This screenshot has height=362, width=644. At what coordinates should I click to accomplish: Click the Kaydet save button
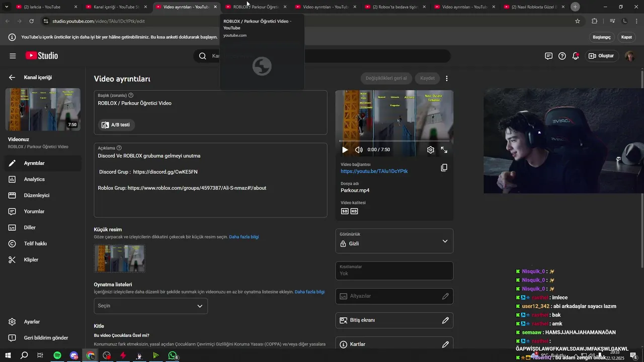tap(427, 78)
